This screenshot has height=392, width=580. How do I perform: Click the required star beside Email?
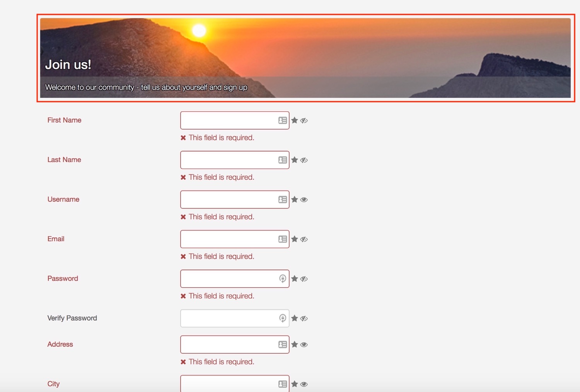[x=295, y=239]
